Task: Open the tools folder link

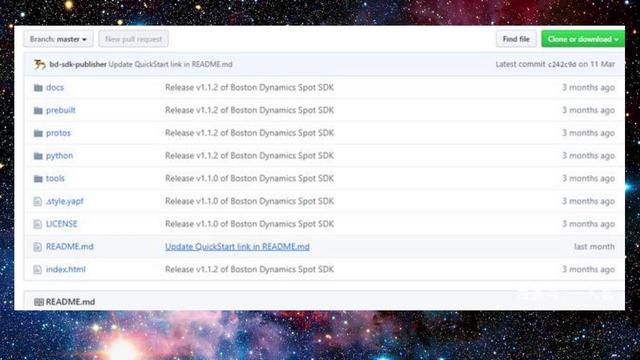Action: point(56,178)
